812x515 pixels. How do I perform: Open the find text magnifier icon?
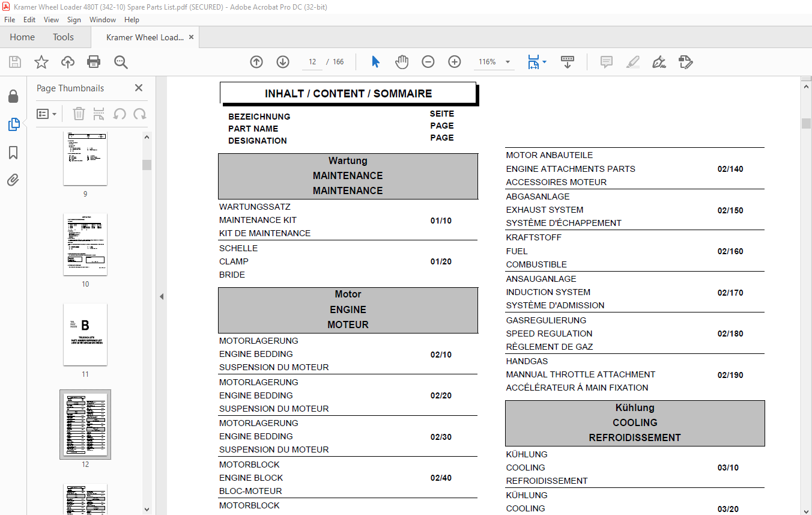coord(121,62)
